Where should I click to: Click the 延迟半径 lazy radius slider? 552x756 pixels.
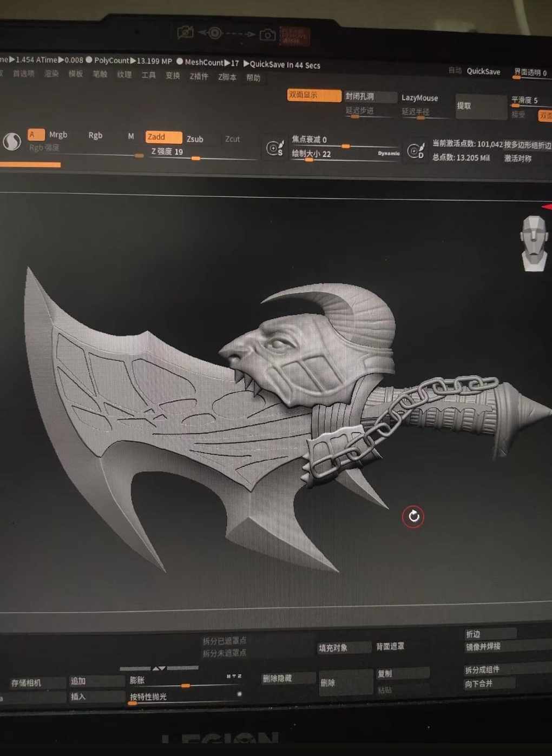(425, 112)
